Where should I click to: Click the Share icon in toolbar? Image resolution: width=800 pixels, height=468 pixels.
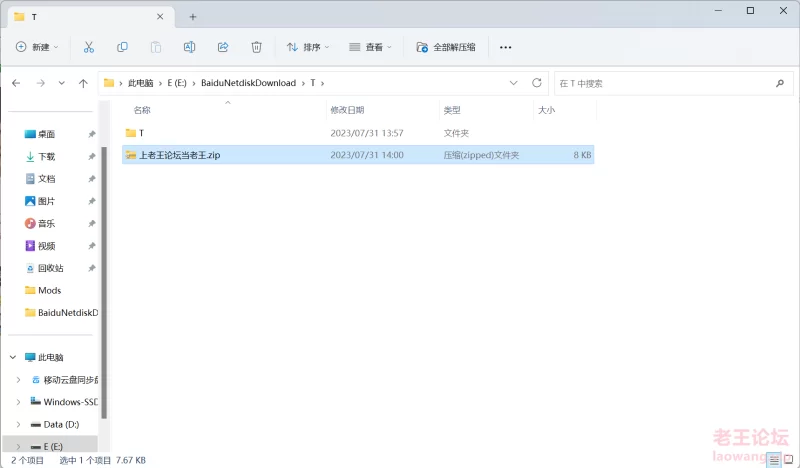(x=223, y=47)
